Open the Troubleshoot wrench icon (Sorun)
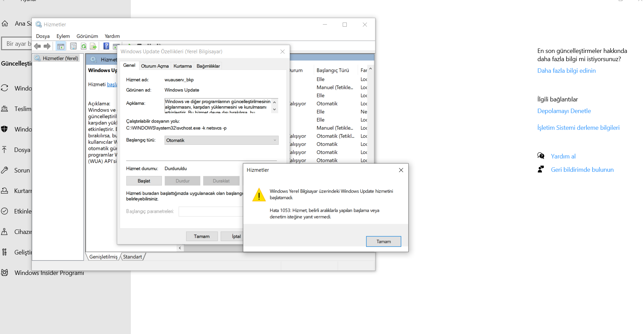 pyautogui.click(x=4, y=170)
